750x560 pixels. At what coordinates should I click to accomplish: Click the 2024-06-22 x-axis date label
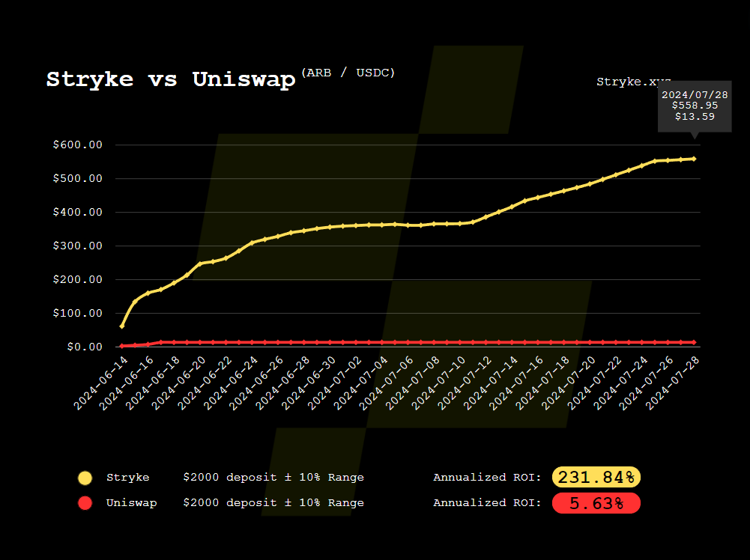[205, 383]
